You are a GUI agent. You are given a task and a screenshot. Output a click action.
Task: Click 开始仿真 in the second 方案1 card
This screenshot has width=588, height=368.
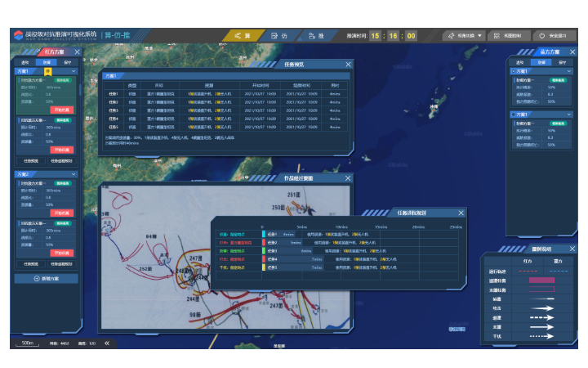(62, 150)
